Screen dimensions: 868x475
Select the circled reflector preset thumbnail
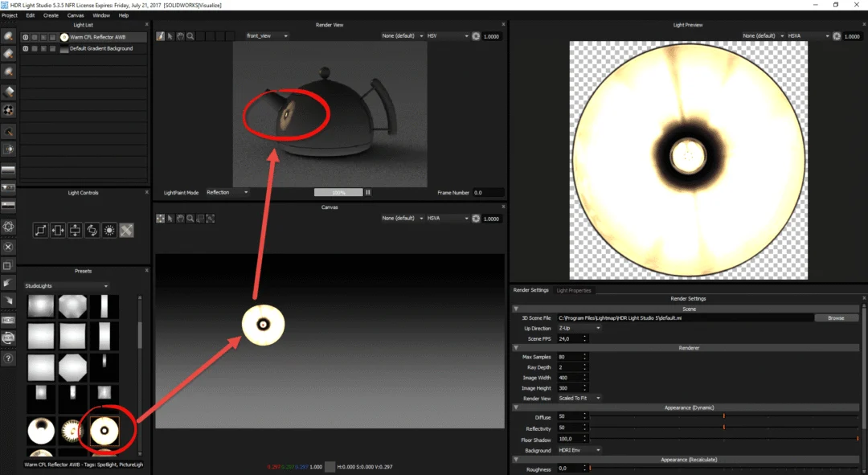104,430
